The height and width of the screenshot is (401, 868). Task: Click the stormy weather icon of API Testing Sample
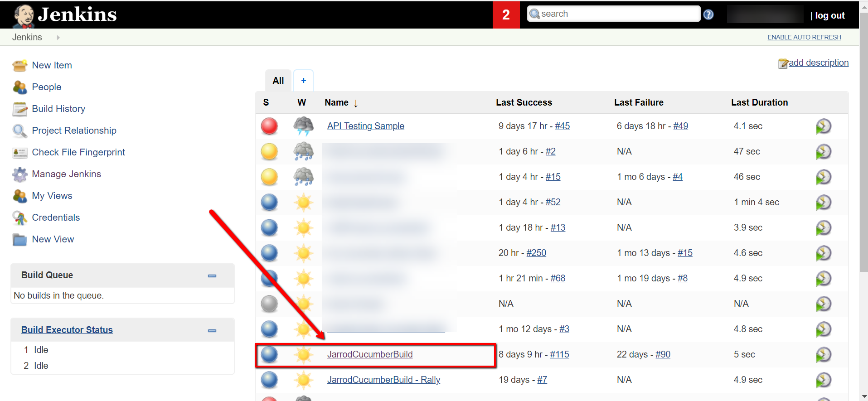pyautogui.click(x=304, y=126)
